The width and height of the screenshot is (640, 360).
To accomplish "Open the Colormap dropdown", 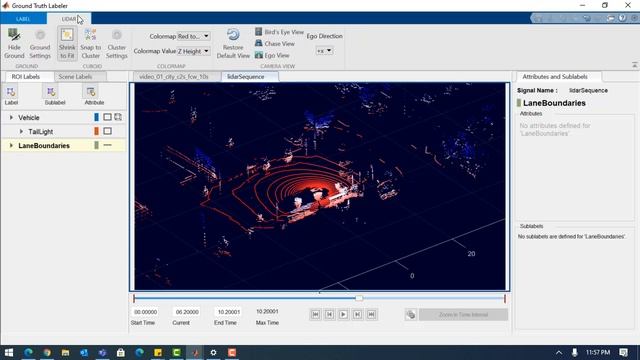I will tap(193, 36).
